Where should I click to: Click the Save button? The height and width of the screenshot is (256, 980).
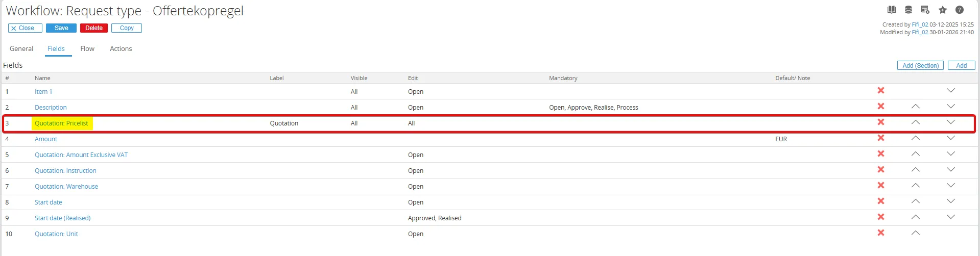pos(61,28)
